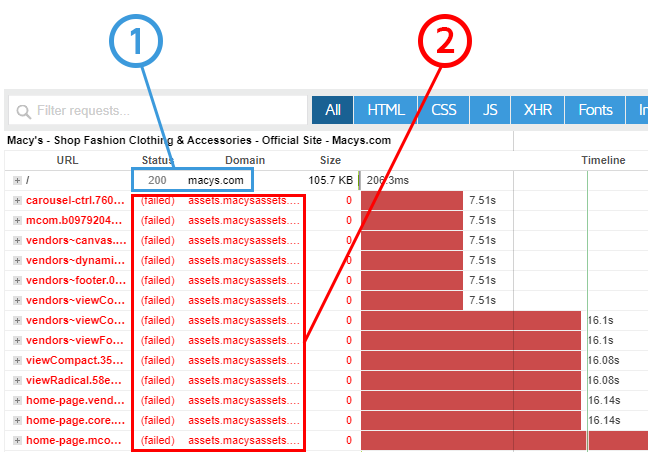Expand the home-page.core request row
The height and width of the screenshot is (470, 648).
point(17,420)
